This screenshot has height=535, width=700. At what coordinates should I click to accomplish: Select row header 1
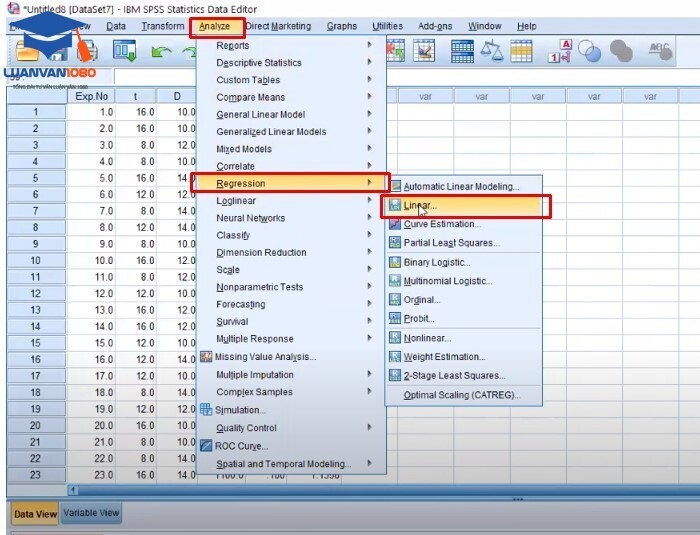pyautogui.click(x=36, y=112)
